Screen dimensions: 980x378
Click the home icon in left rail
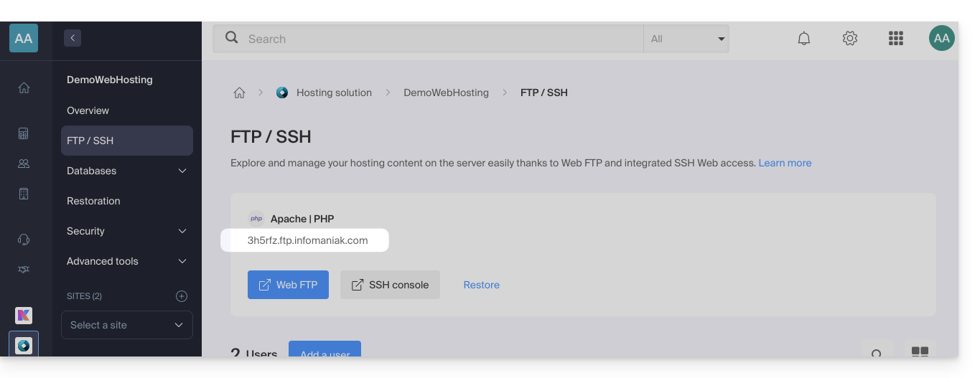(24, 88)
